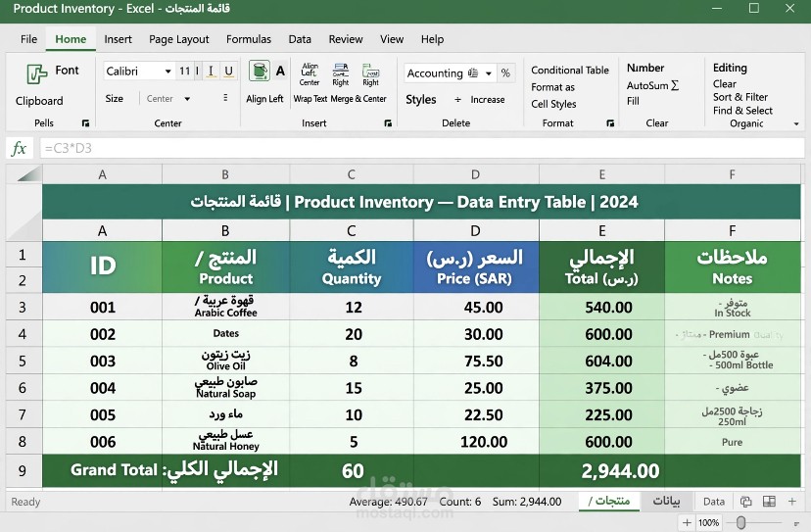
Task: Click price cell 120.00
Action: click(x=476, y=442)
